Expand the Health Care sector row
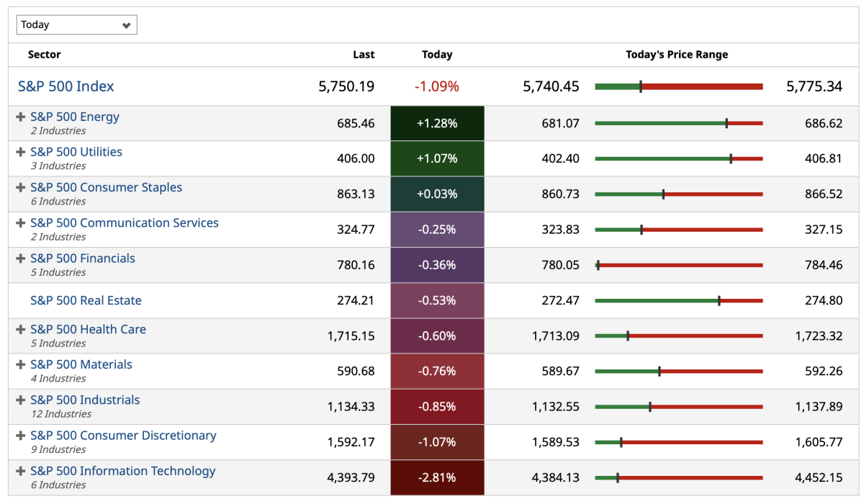 (21, 329)
